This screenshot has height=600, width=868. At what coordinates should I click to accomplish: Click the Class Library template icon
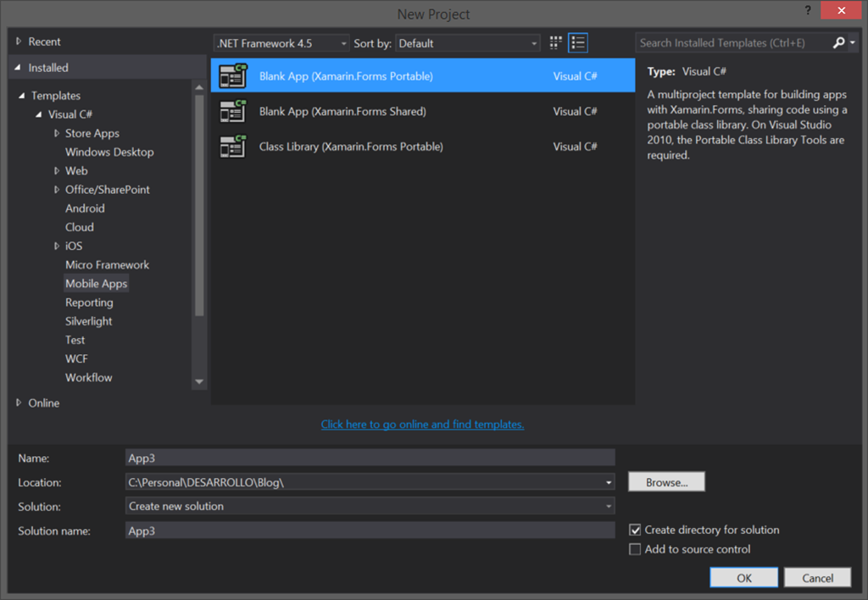[x=232, y=147]
